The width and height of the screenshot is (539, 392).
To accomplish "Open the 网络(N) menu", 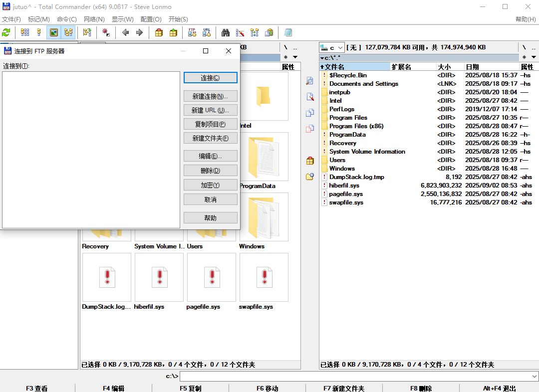I will pyautogui.click(x=94, y=19).
